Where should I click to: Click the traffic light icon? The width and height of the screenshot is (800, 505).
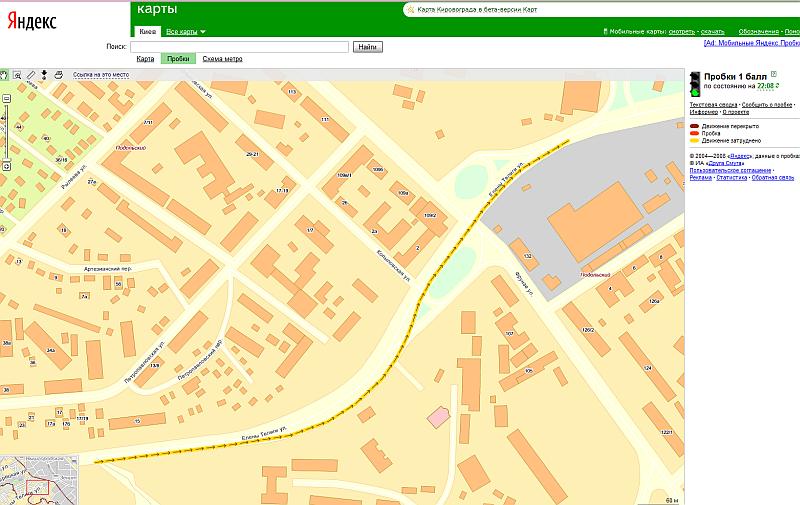(x=694, y=84)
